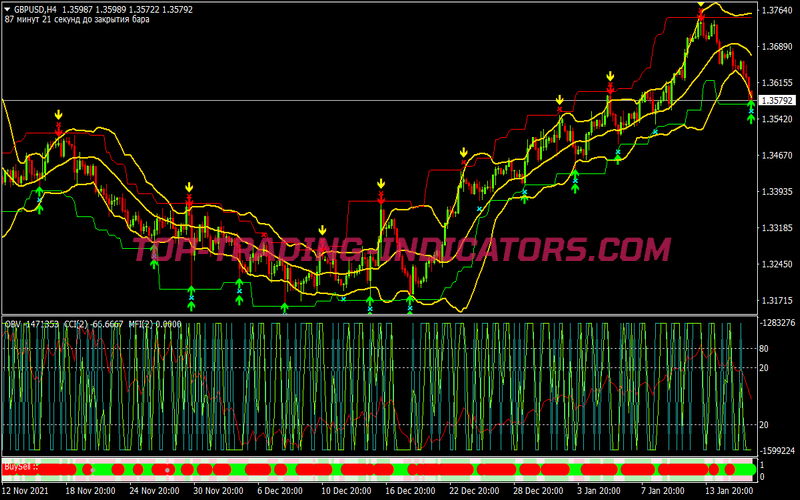Click price scale value 1.36890
Viewport: 800px width, 500px height.
coord(777,46)
